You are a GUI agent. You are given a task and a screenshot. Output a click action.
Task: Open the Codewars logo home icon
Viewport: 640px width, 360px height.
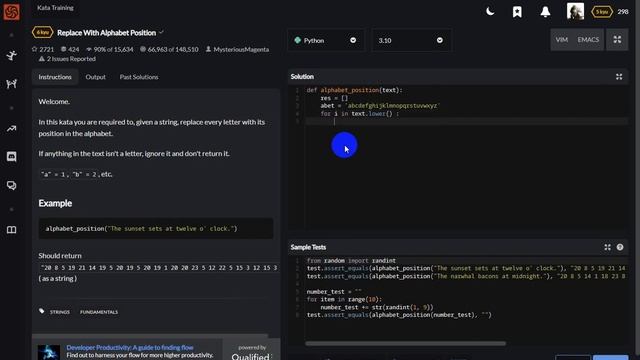[x=11, y=11]
